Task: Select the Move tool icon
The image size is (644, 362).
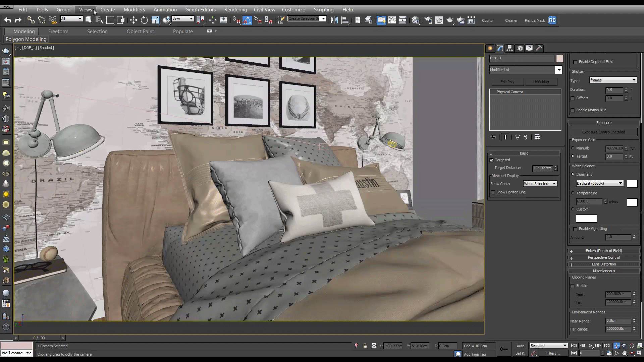Action: (133, 20)
